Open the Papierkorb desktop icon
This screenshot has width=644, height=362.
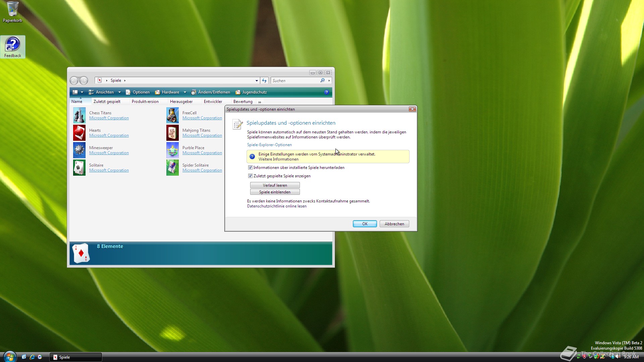tap(12, 12)
